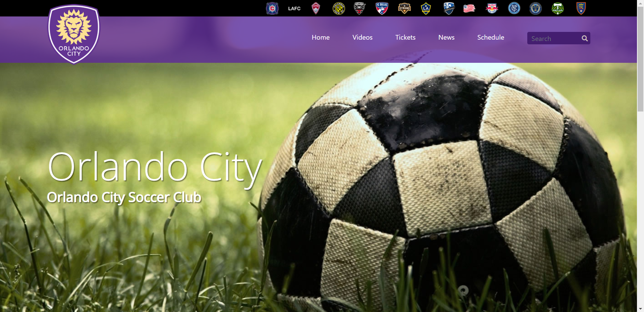Click the Chicago Fire crest in the top bar
The image size is (644, 312).
point(272,8)
